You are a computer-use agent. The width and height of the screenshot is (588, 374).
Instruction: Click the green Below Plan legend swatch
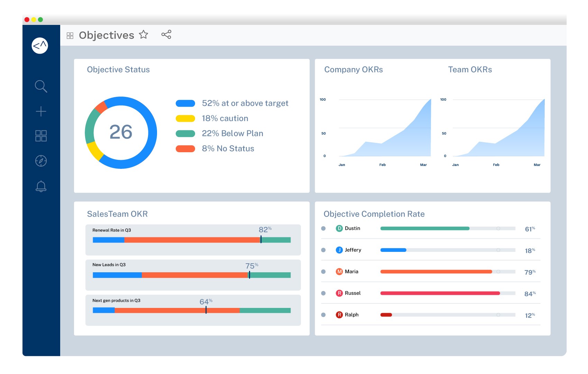tap(185, 134)
